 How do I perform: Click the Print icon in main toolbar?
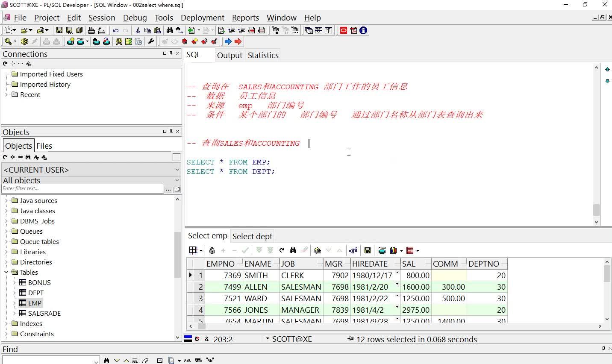pyautogui.click(x=91, y=30)
